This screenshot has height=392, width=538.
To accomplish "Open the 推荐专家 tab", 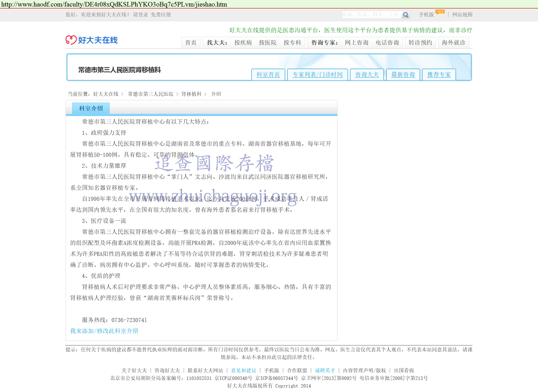I will point(439,75).
